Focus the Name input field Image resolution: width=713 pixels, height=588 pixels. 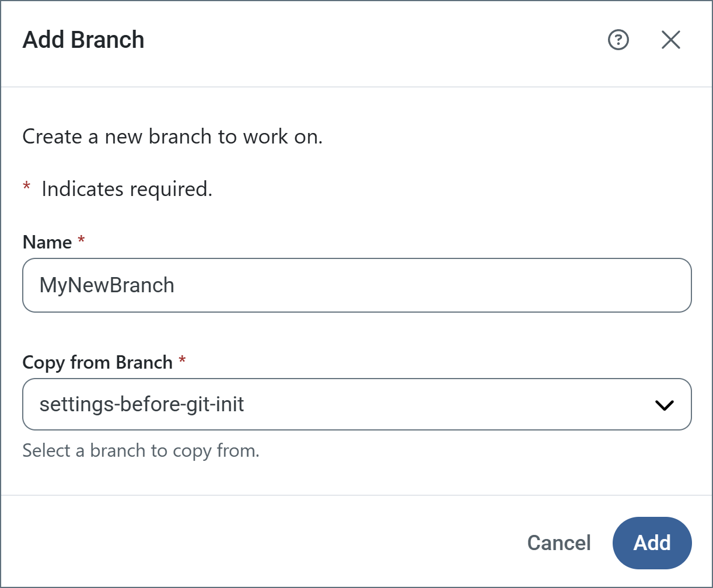pos(356,285)
